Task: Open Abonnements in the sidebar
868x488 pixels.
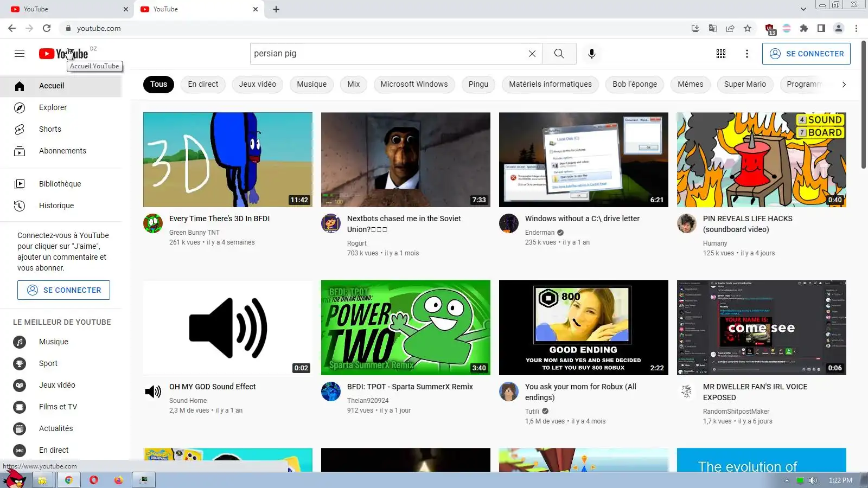Action: tap(61, 151)
